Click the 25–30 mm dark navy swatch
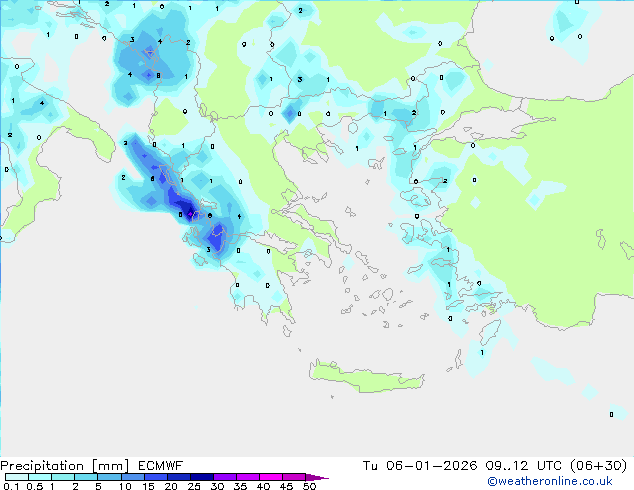 pos(201,477)
